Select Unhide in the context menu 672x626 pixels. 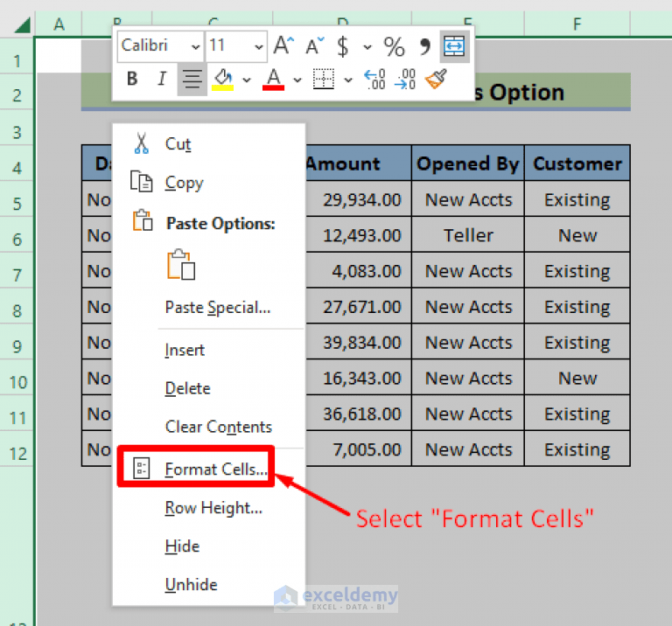[x=209, y=584]
